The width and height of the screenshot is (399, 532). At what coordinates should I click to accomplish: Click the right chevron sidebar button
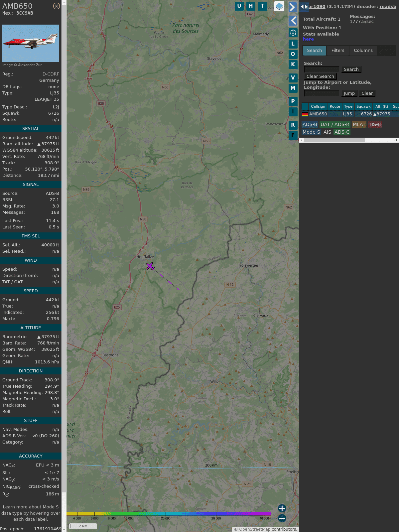tap(293, 7)
